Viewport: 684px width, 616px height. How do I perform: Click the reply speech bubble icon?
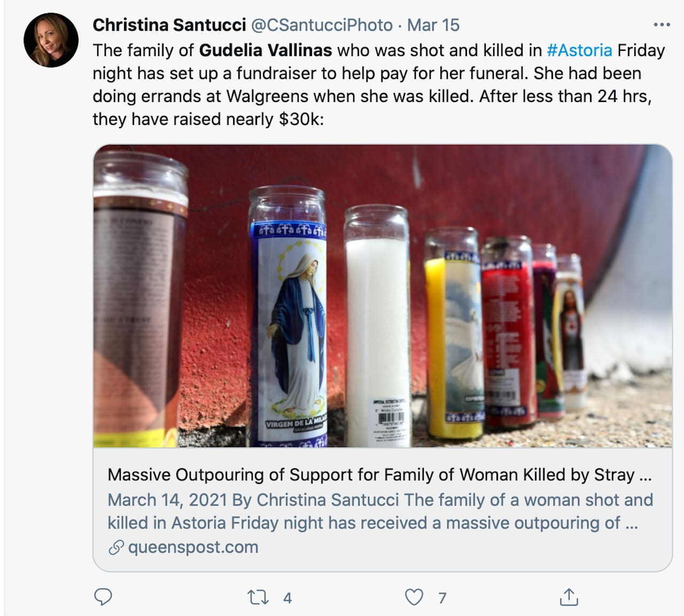[x=103, y=597]
